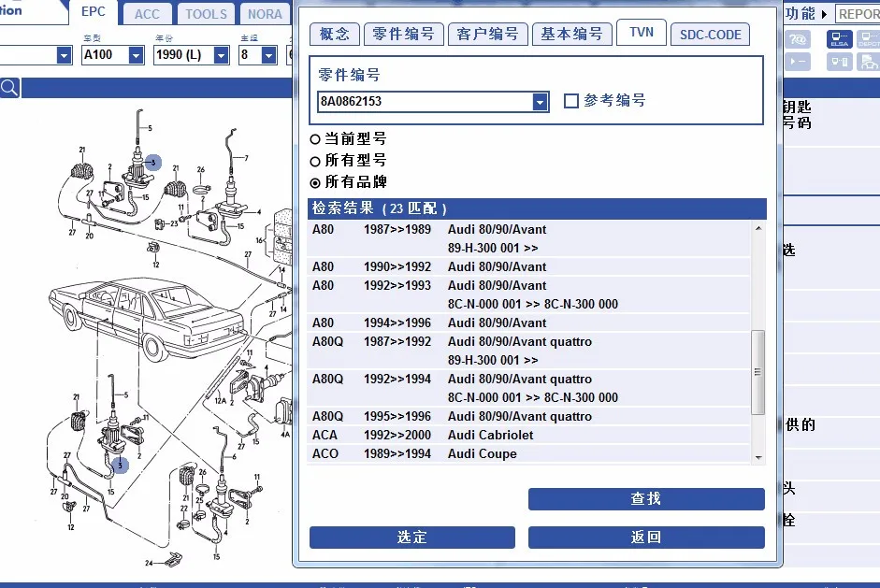Click the results list scrollbar thumb

[x=758, y=372]
